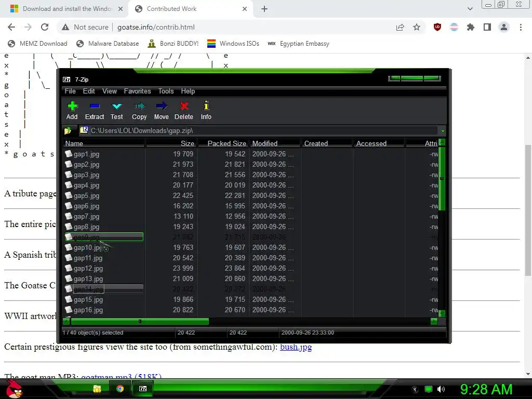The width and height of the screenshot is (532, 399).
Task: Open the Help menu in 7-Zip
Action: [188, 91]
